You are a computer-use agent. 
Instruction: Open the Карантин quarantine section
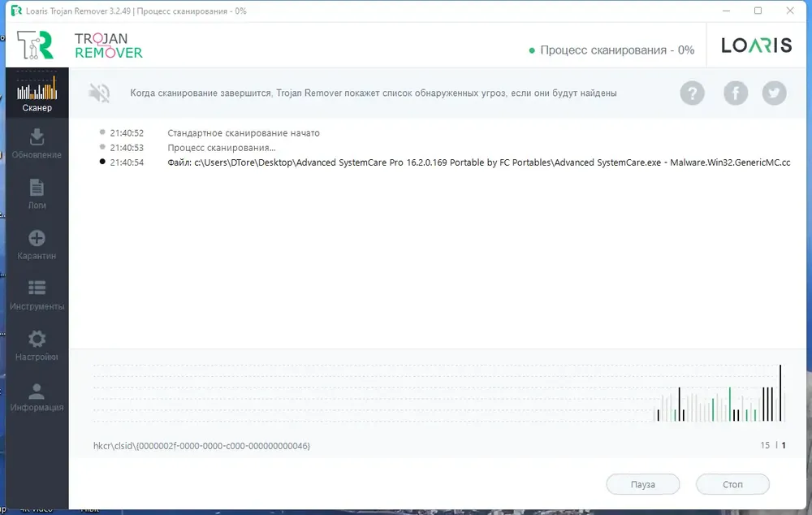click(37, 245)
